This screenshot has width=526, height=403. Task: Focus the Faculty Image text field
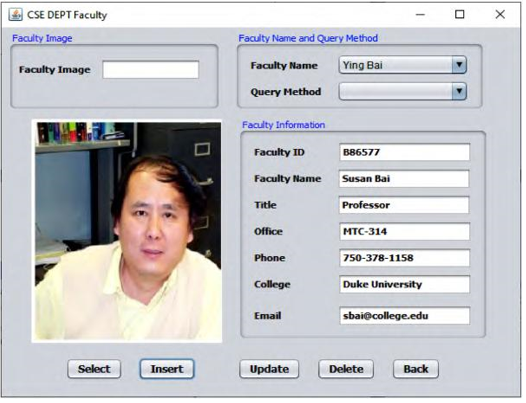pyautogui.click(x=151, y=69)
